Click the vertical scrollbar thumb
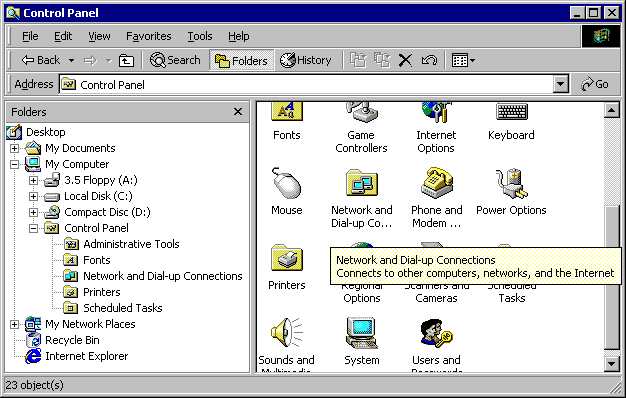626x398 pixels. pyautogui.click(x=612, y=277)
